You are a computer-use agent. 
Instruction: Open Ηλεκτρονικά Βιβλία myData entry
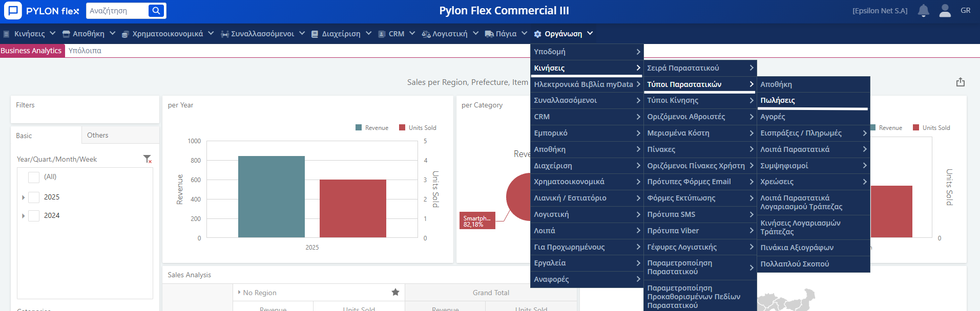[587, 84]
